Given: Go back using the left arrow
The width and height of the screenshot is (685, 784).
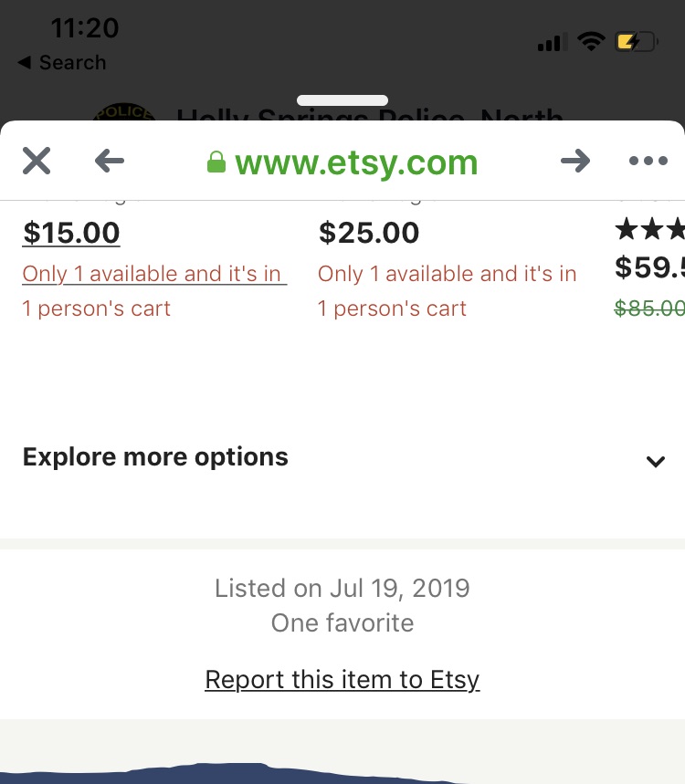Looking at the screenshot, I should 110,162.
